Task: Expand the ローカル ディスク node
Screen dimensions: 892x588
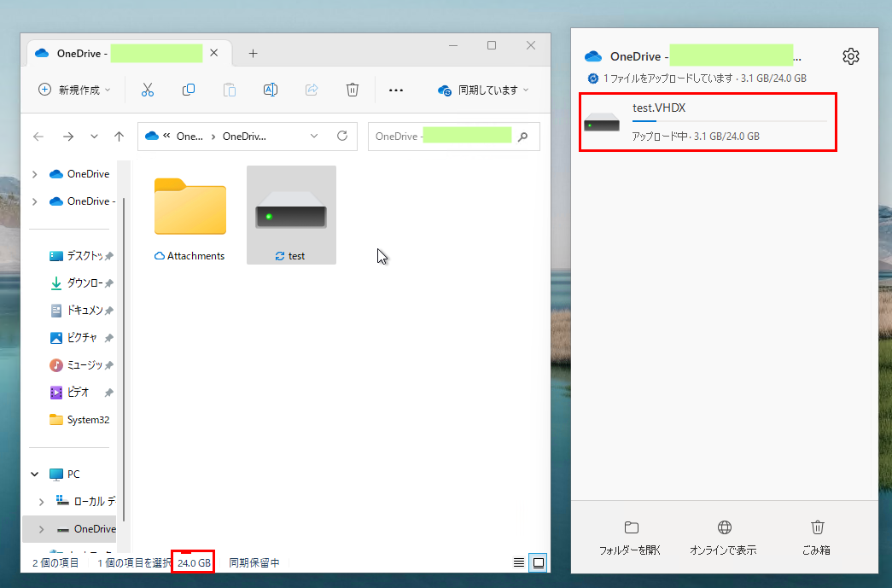Action: coord(42,502)
